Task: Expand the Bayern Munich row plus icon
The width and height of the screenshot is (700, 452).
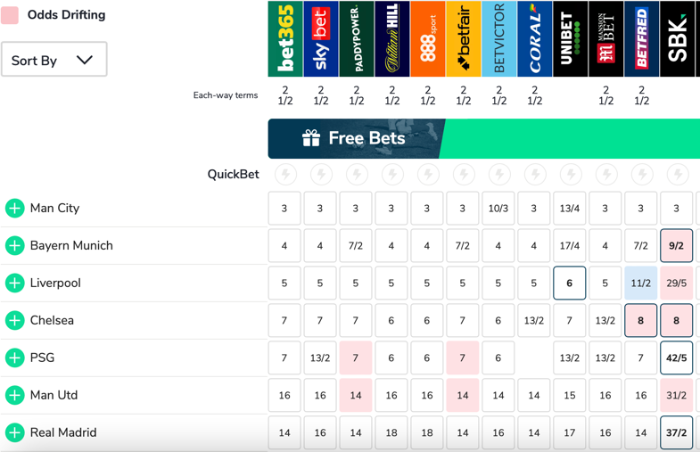Action: point(14,246)
